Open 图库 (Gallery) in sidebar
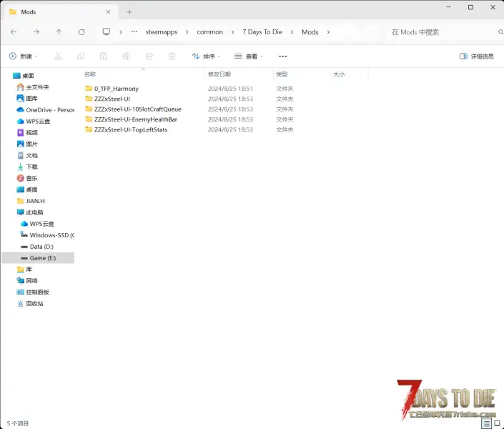 (x=27, y=99)
